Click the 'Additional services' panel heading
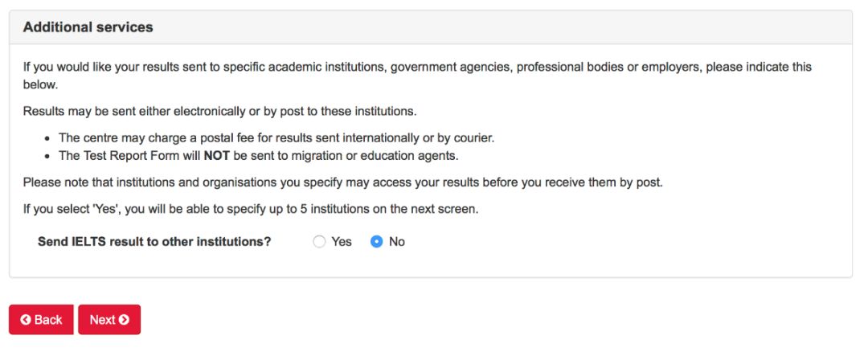868x348 pixels. coord(88,27)
